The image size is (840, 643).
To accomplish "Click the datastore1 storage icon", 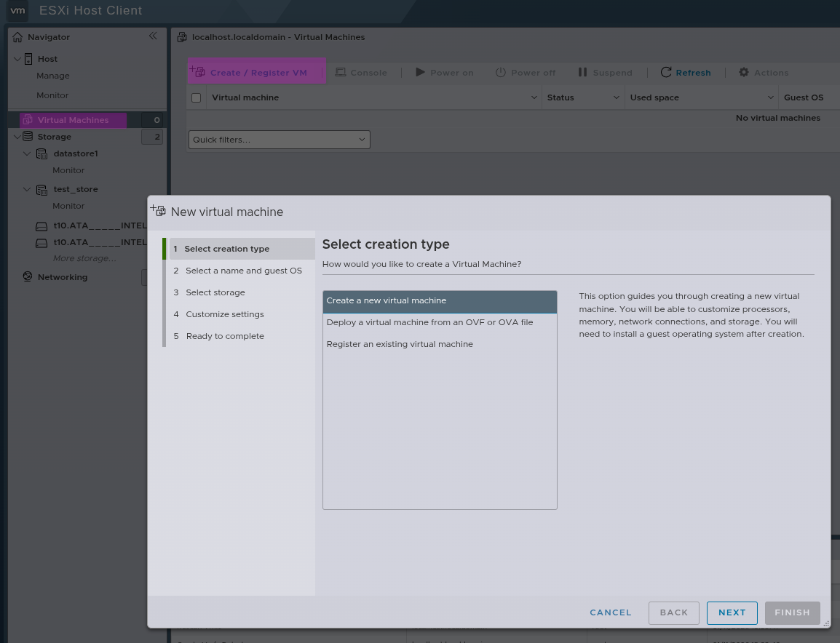I will (42, 154).
